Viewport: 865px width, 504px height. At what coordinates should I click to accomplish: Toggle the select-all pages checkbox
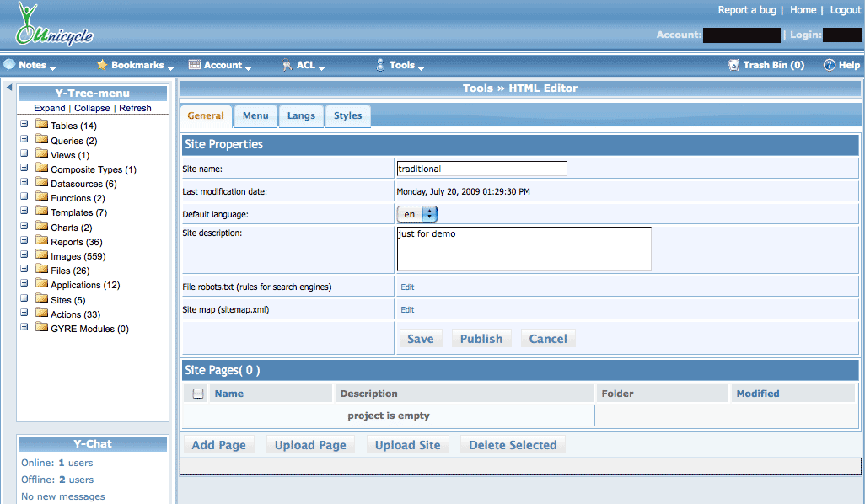(198, 394)
